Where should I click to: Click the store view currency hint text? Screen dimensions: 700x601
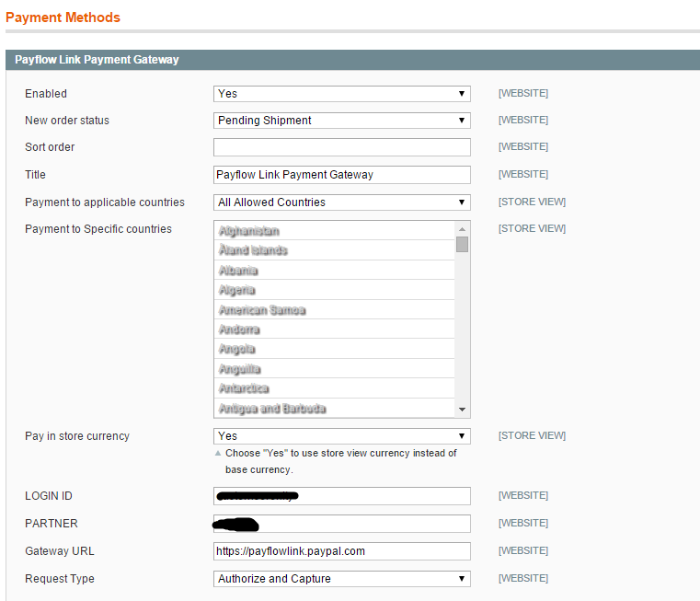coord(340,462)
